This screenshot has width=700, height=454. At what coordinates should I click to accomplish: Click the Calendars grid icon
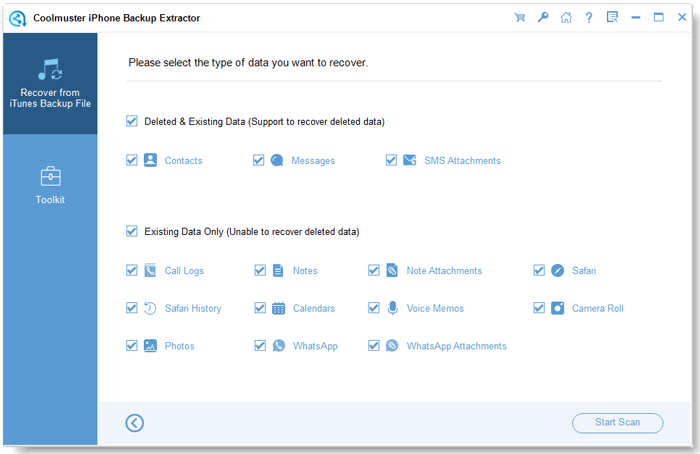tap(279, 308)
